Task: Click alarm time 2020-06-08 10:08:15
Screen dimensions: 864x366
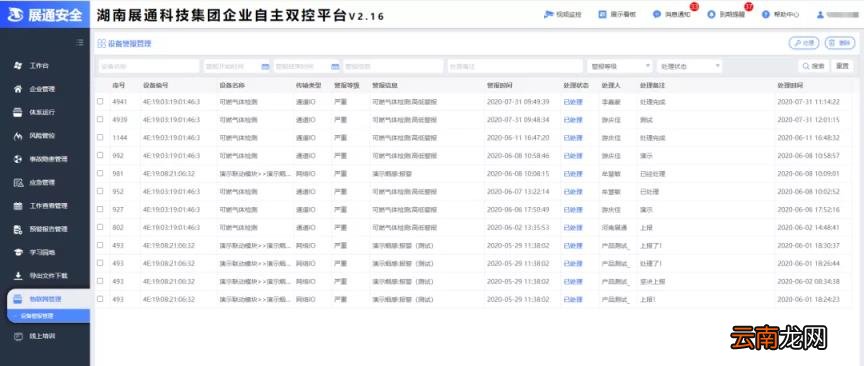Action: coord(518,174)
